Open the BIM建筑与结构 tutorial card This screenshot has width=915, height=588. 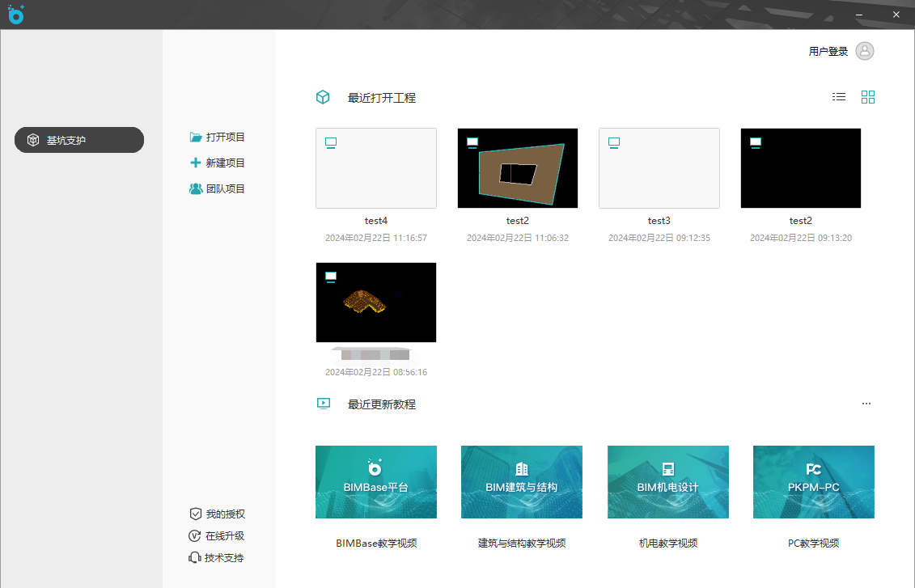point(522,482)
